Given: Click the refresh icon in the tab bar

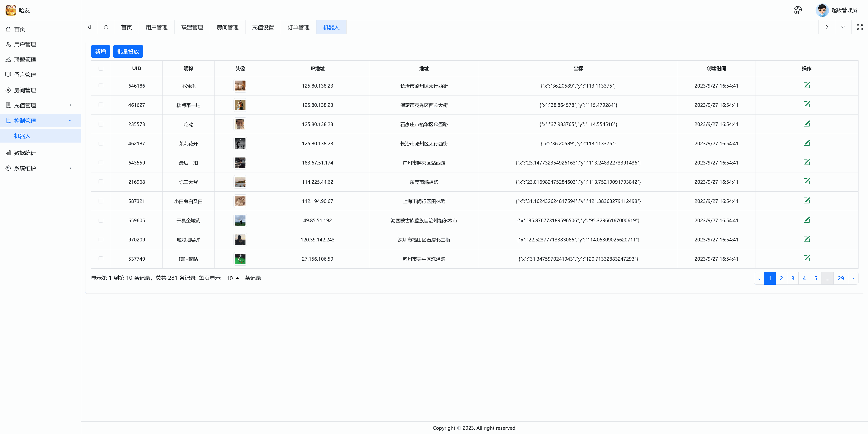Looking at the screenshot, I should click(106, 27).
